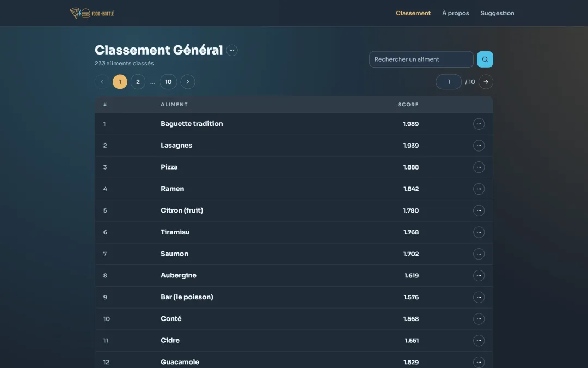Click the Citron (fruit) name
The height and width of the screenshot is (368, 588).
[x=182, y=210]
